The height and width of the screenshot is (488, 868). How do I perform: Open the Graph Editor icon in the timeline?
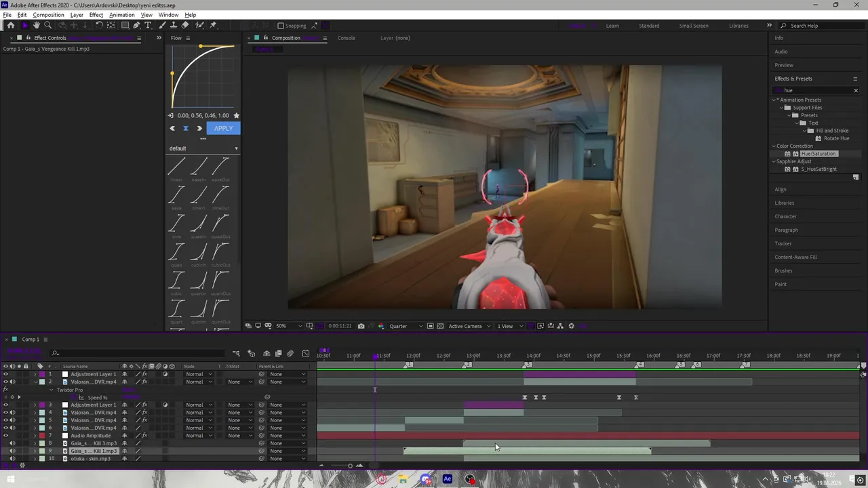coord(305,353)
